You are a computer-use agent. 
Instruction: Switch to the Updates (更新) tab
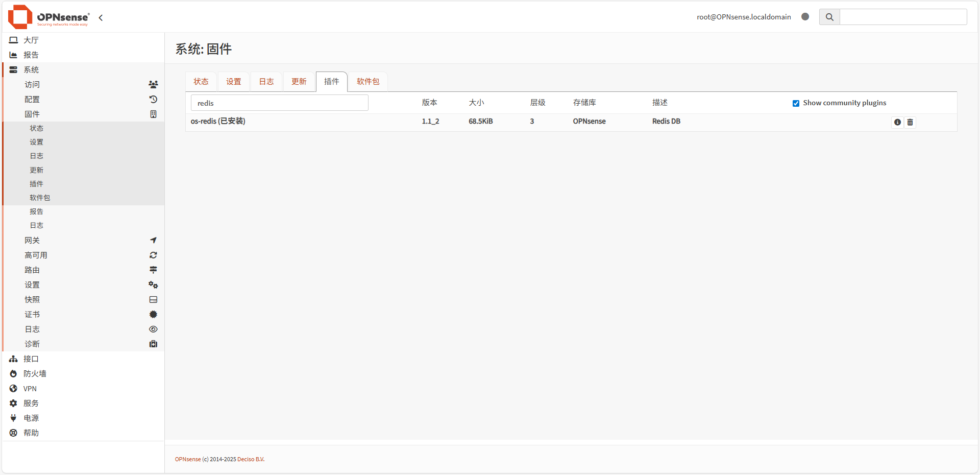(x=299, y=82)
